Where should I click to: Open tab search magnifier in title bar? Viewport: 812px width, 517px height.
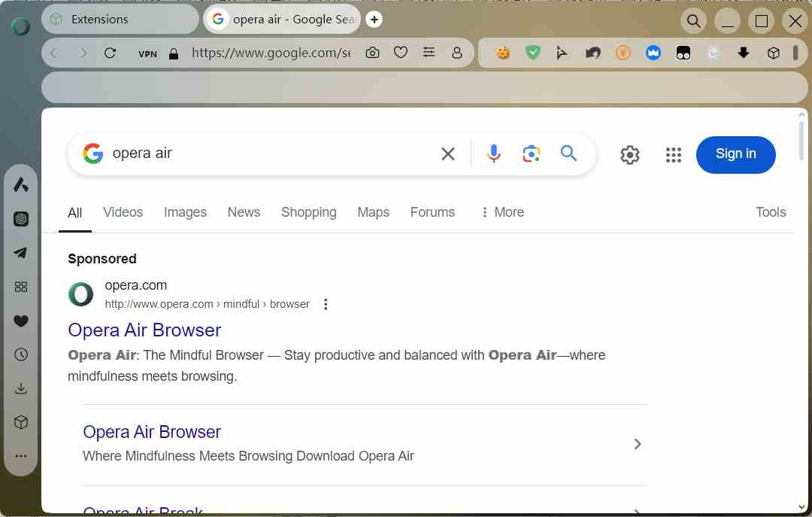[693, 21]
